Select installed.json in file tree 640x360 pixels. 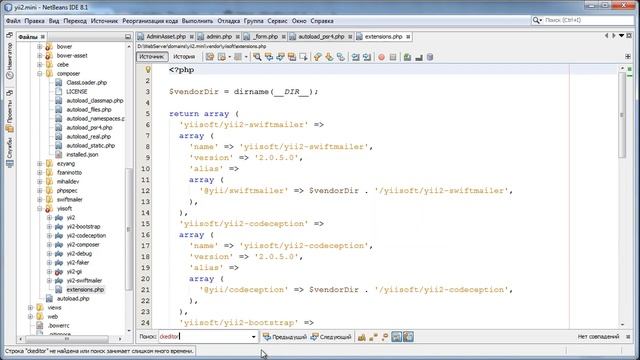click(82, 155)
